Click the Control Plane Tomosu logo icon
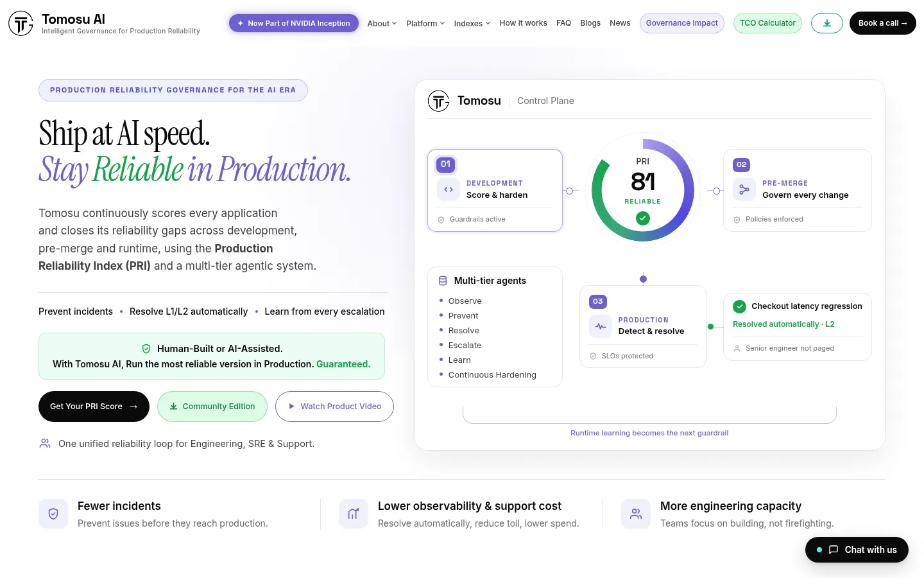This screenshot has height=578, width=924. (439, 101)
